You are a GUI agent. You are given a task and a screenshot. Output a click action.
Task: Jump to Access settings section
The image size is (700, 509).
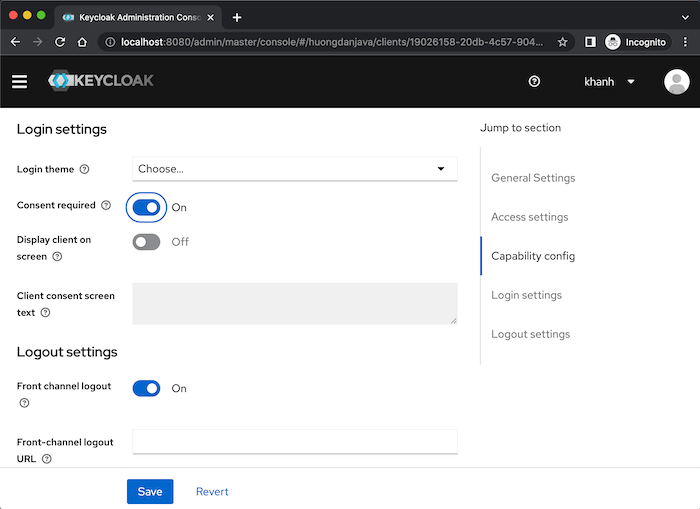[529, 217]
